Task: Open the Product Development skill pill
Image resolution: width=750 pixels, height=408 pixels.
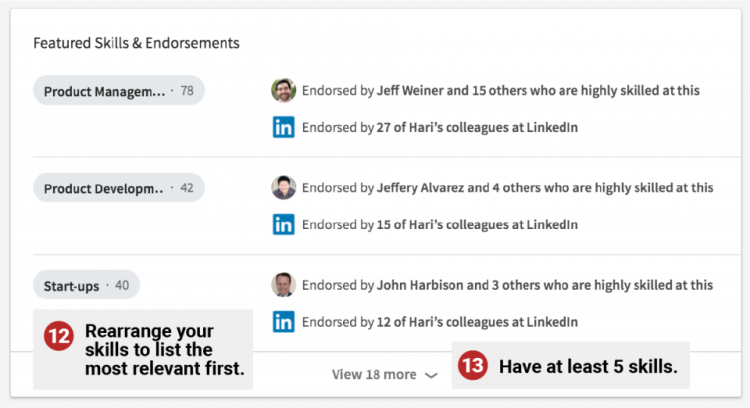Action: click(x=118, y=188)
